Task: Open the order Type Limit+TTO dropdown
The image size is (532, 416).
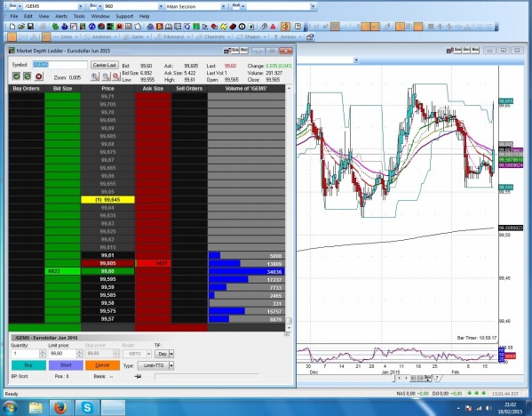Action: (171, 365)
